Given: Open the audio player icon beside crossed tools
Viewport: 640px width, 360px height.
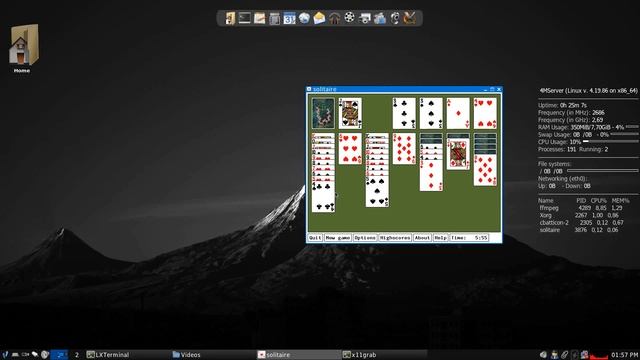Looking at the screenshot, I should [x=395, y=18].
